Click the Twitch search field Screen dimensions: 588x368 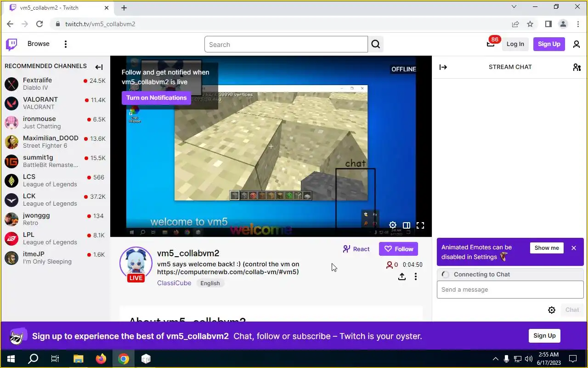286,45
